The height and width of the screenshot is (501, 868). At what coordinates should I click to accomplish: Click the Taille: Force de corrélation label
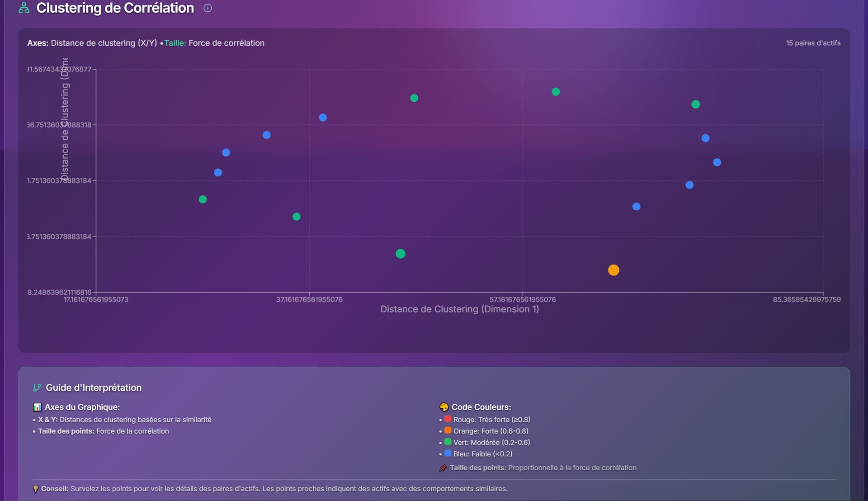214,43
